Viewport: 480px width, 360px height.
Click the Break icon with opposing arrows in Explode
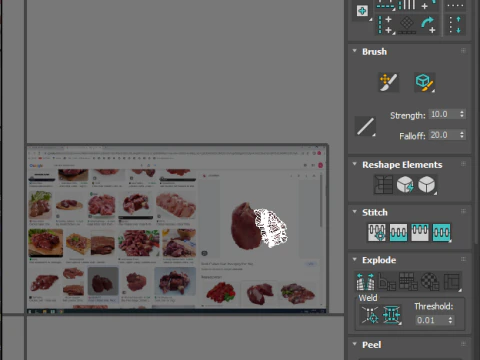365,281
